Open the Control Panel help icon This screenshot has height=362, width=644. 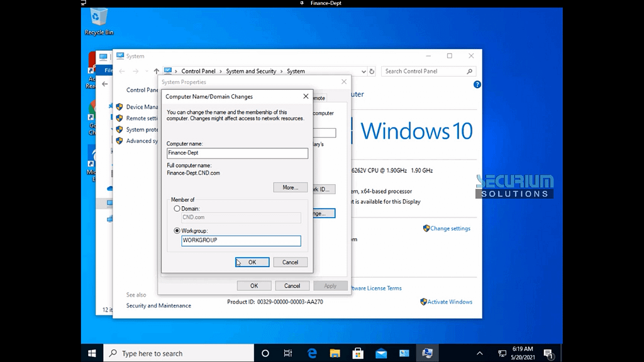click(477, 85)
